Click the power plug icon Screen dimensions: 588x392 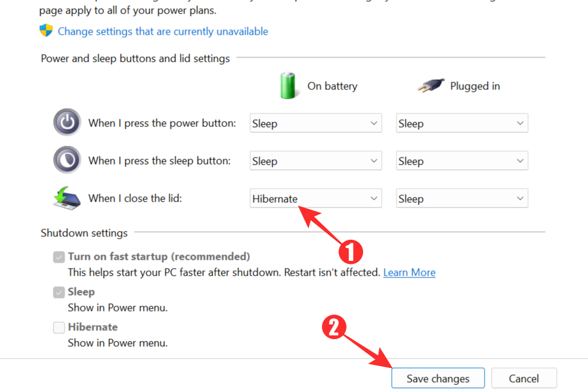pos(431,86)
